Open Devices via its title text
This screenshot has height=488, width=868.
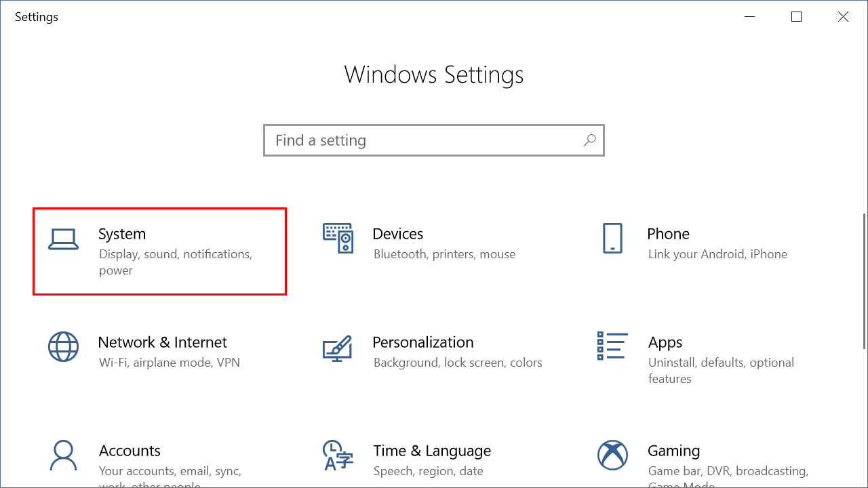[x=397, y=234]
